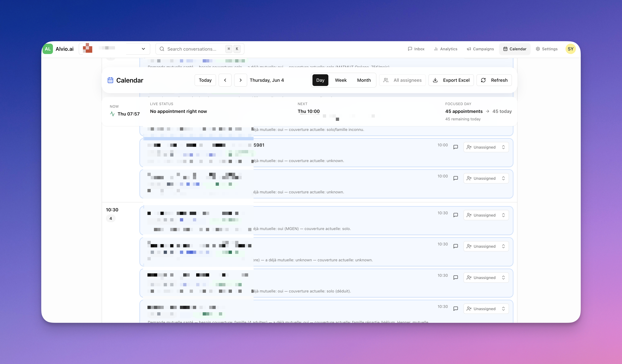Click the refresh arrows icon
The width and height of the screenshot is (622, 364).
pos(483,80)
